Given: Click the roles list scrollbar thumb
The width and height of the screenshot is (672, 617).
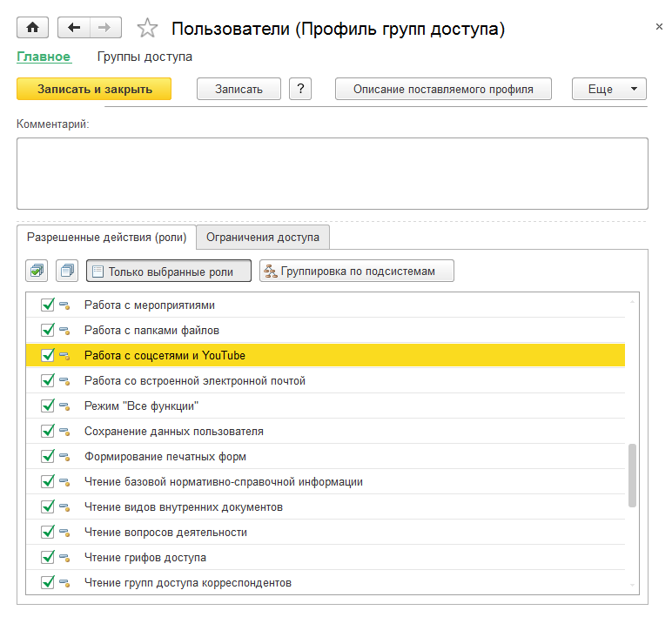Looking at the screenshot, I should [x=632, y=476].
